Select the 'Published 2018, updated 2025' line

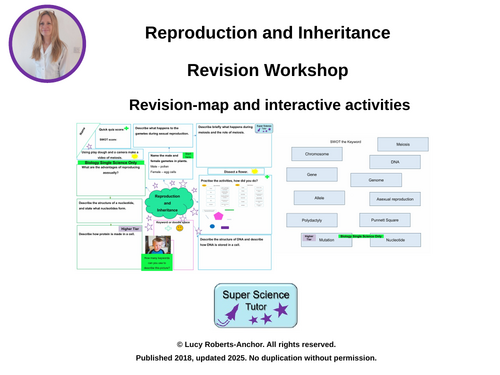(256, 358)
